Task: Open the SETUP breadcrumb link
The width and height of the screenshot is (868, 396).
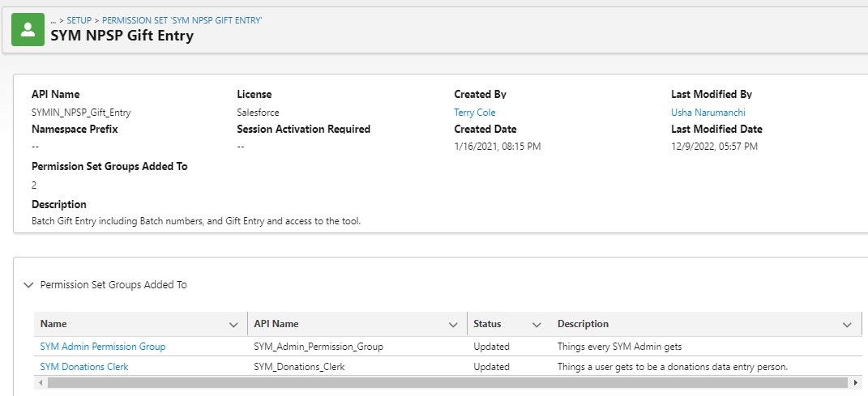Action: coord(79,20)
